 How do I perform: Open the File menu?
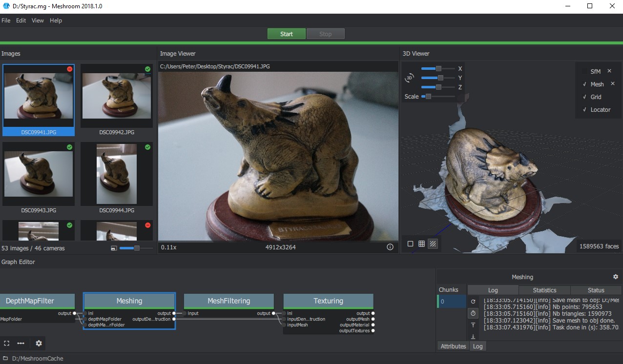pos(6,20)
